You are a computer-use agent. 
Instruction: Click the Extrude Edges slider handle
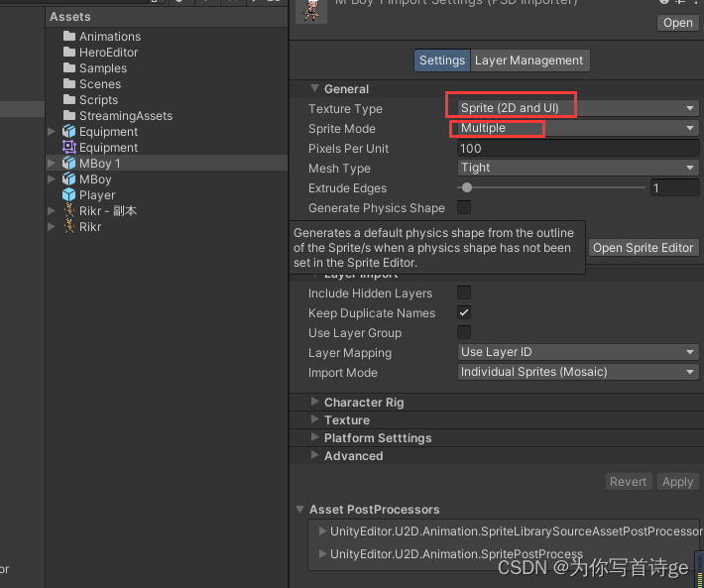click(x=467, y=187)
